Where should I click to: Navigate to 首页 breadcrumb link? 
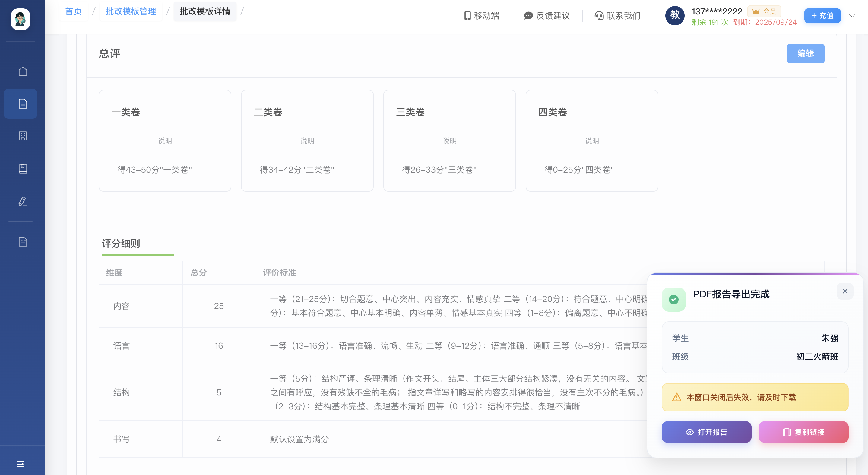pyautogui.click(x=74, y=11)
